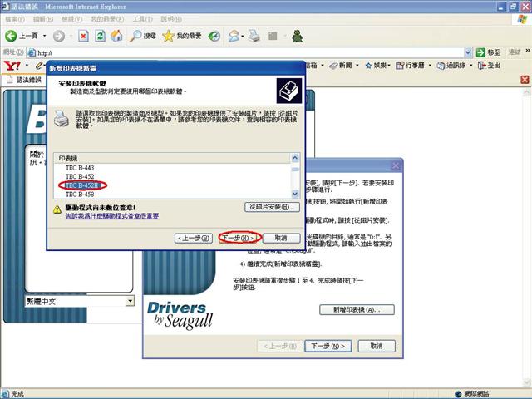
Task: Open the blue driver-signing information link
Action: (112, 216)
